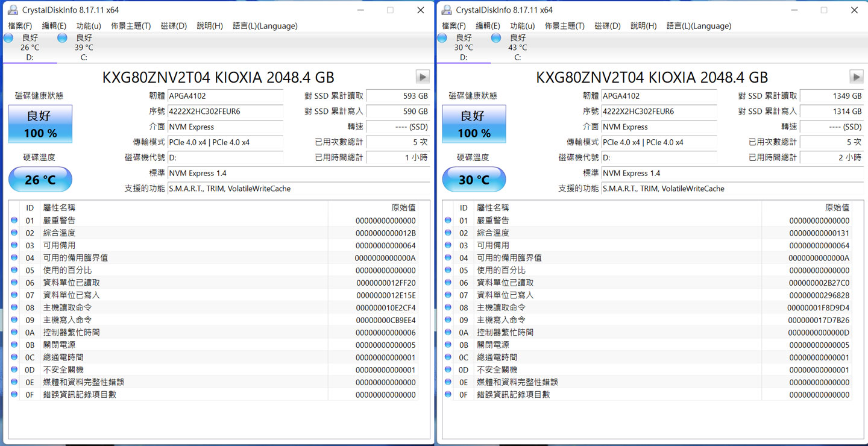Click status dot of row 07 資料單位已寫入, right window
The height and width of the screenshot is (446, 868).
[448, 295]
